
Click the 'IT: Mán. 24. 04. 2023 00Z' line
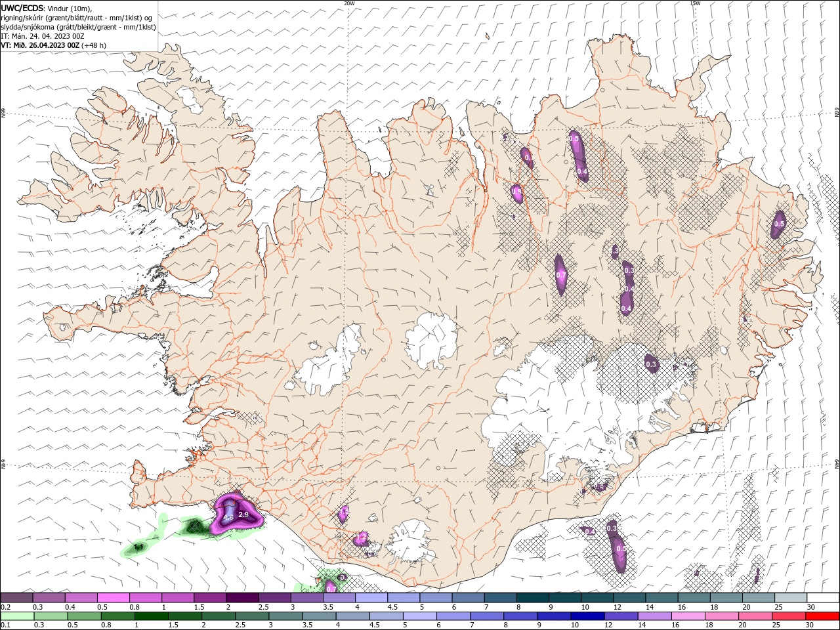point(42,36)
